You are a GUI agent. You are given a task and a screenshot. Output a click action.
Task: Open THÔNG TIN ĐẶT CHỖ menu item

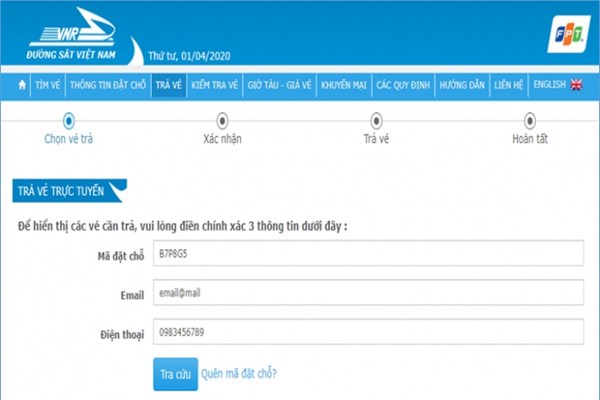[108, 85]
